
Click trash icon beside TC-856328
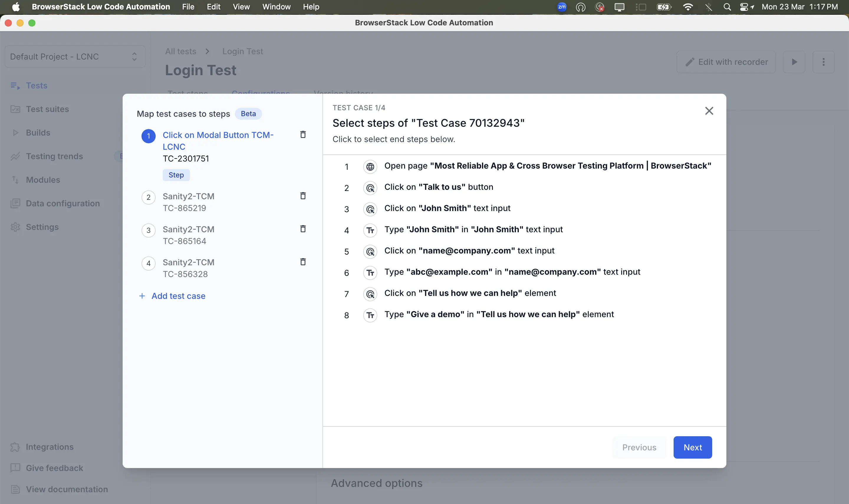click(x=303, y=262)
